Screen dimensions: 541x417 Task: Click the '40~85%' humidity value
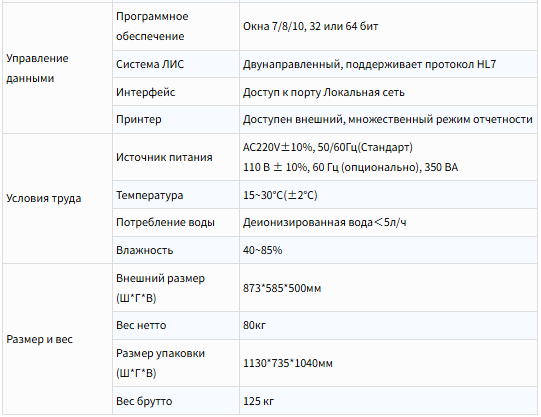point(263,250)
